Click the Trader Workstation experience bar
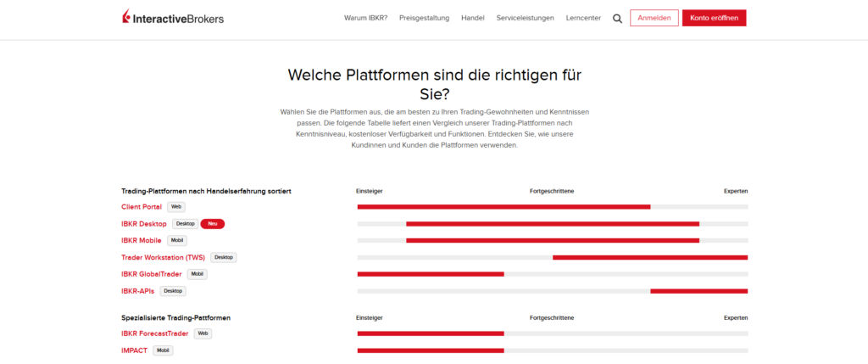This screenshot has width=868, height=364. [x=553, y=258]
